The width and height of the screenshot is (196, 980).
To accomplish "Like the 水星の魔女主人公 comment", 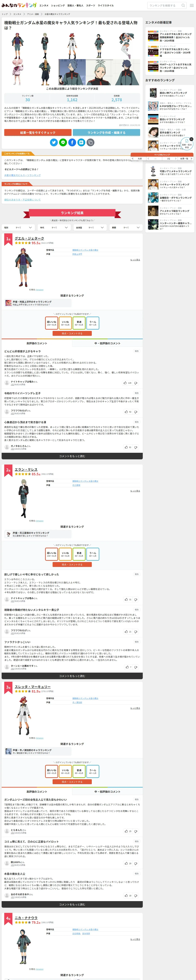I will point(128,896).
